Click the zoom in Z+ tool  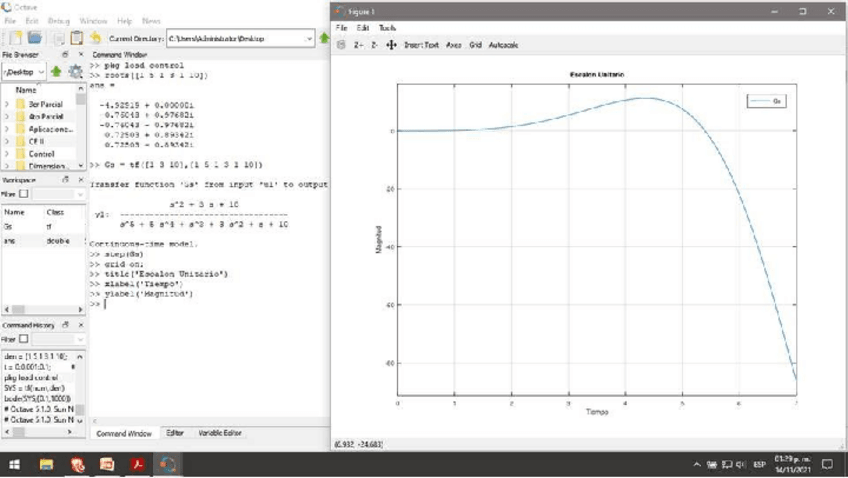click(357, 45)
